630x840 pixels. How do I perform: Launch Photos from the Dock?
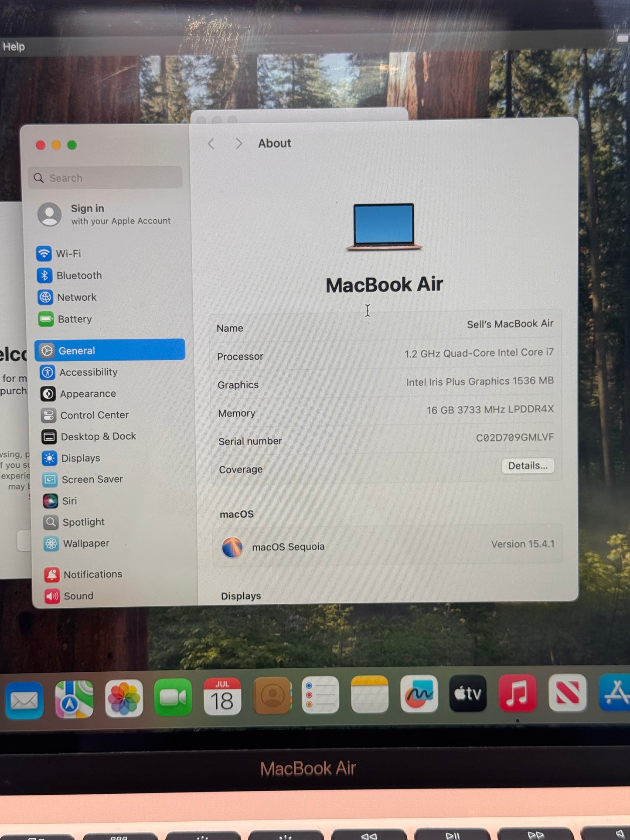[124, 698]
